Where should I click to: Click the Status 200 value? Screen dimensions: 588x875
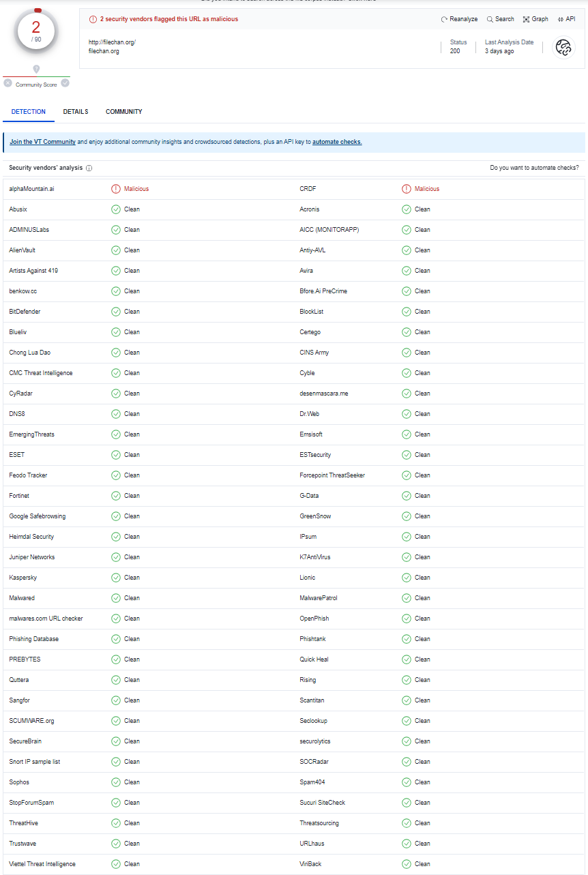pyautogui.click(x=455, y=51)
